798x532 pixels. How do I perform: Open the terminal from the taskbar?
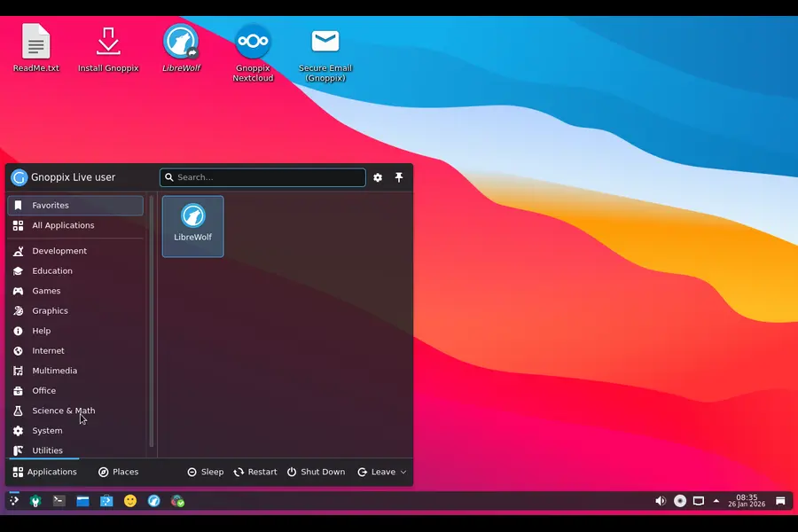click(x=59, y=501)
